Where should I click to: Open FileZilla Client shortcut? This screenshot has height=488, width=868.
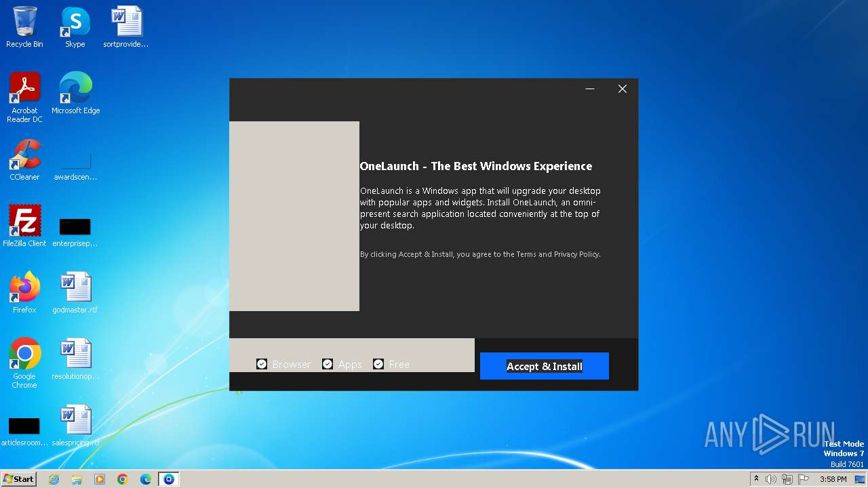click(24, 226)
